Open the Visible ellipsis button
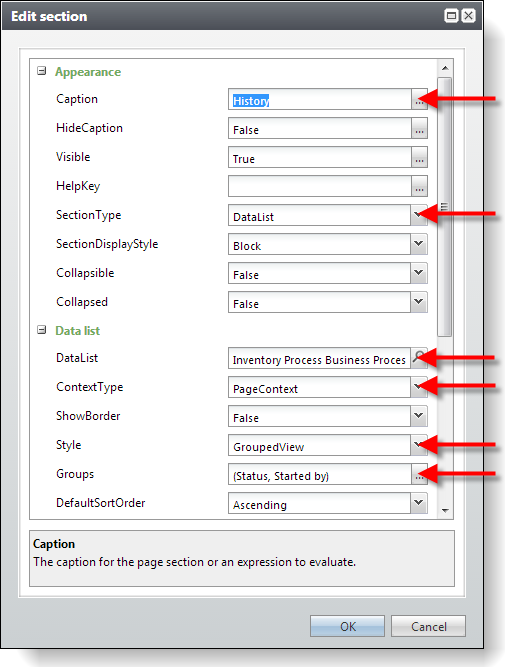This screenshot has width=505, height=667. click(419, 157)
